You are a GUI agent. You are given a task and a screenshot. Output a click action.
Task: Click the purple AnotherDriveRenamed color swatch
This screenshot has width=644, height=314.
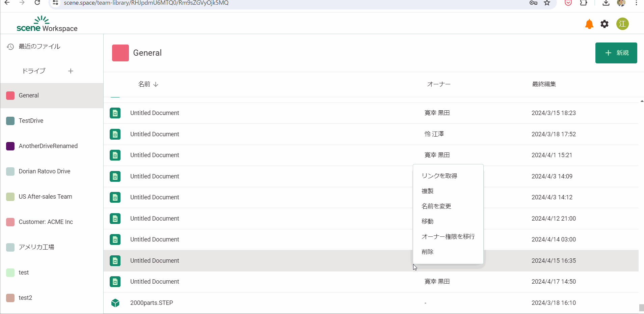click(10, 146)
